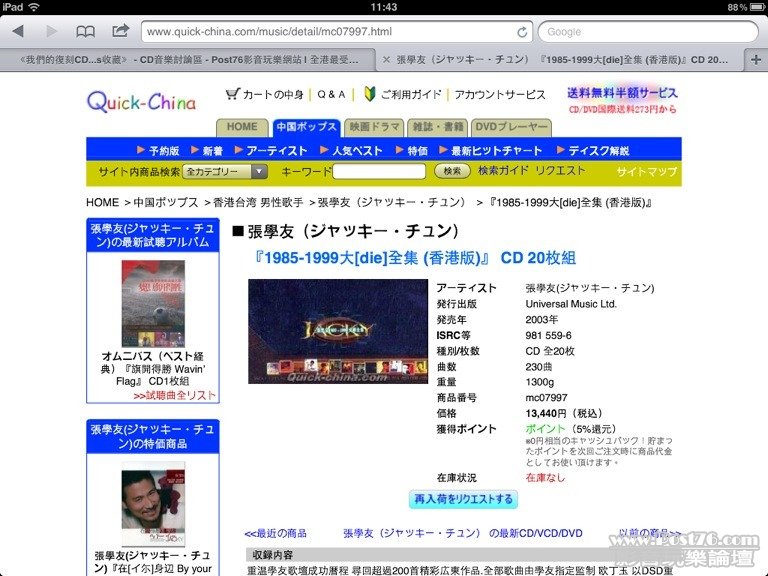Open a new tab with the plus
Viewport: 768px width, 576px height.
coord(756,60)
